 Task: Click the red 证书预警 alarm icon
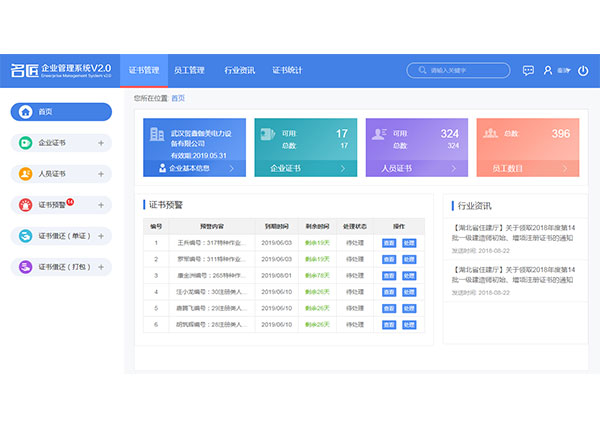(25, 205)
